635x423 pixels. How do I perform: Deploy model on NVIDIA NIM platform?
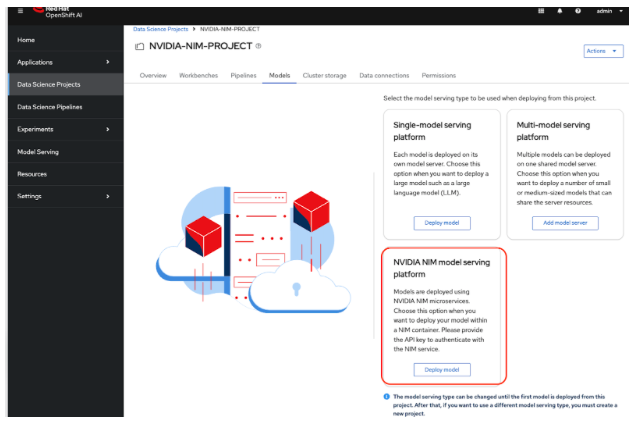click(442, 369)
